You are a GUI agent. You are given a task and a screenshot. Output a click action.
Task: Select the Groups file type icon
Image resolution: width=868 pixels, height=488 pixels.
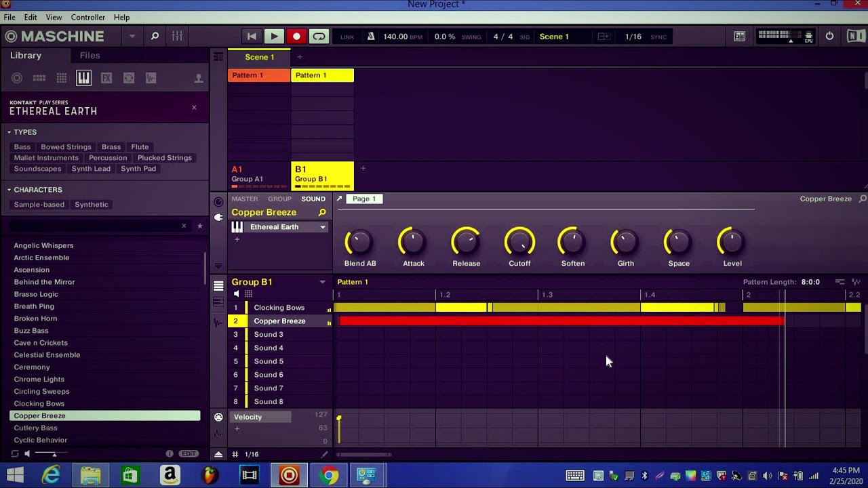click(x=39, y=79)
